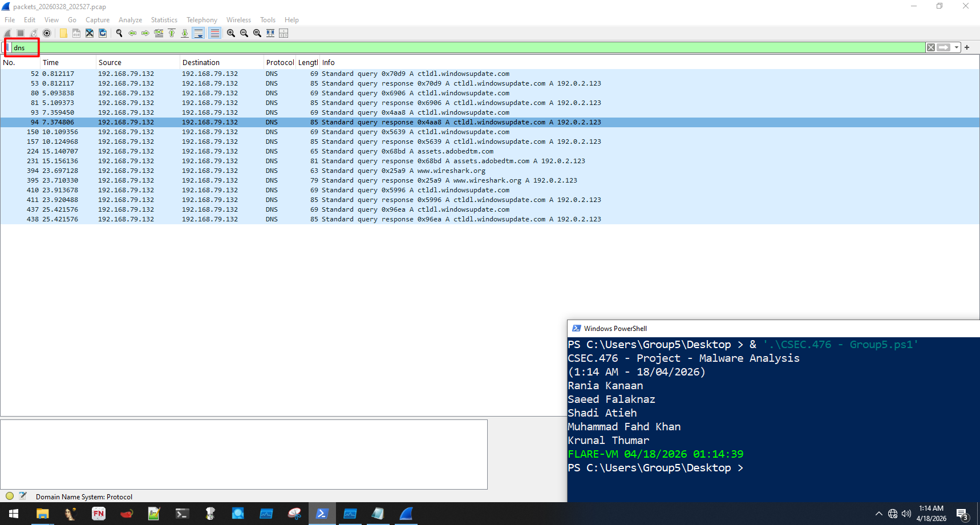Open the FN app on the taskbar
980x525 pixels.
(99, 514)
